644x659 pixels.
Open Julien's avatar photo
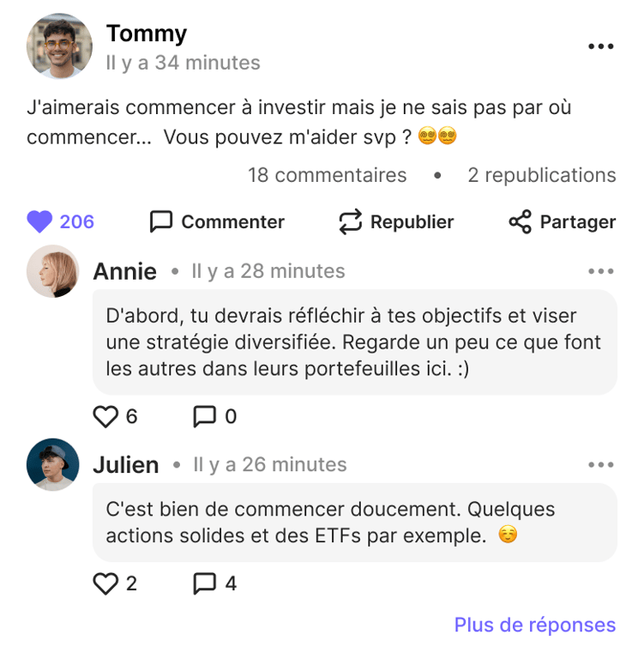(x=53, y=465)
